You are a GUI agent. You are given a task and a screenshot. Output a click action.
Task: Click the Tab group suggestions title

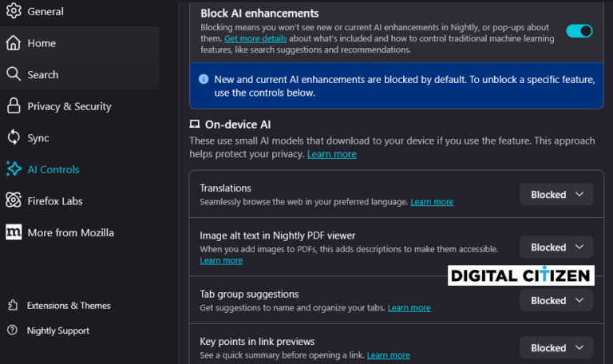click(249, 294)
